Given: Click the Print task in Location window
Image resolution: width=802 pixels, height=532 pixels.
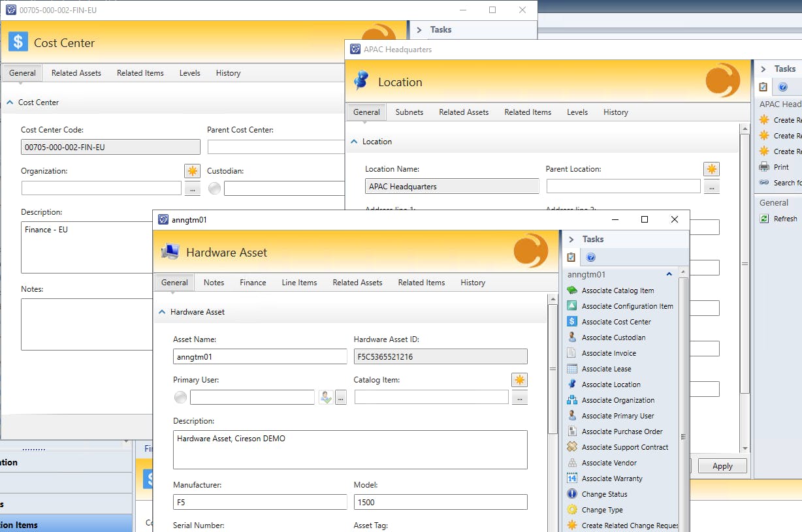Looking at the screenshot, I should pyautogui.click(x=781, y=167).
